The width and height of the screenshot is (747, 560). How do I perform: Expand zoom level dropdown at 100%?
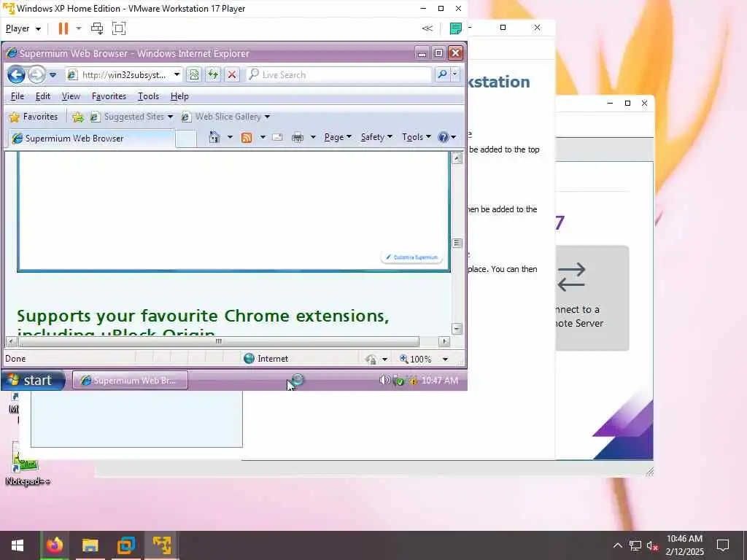[x=445, y=359]
